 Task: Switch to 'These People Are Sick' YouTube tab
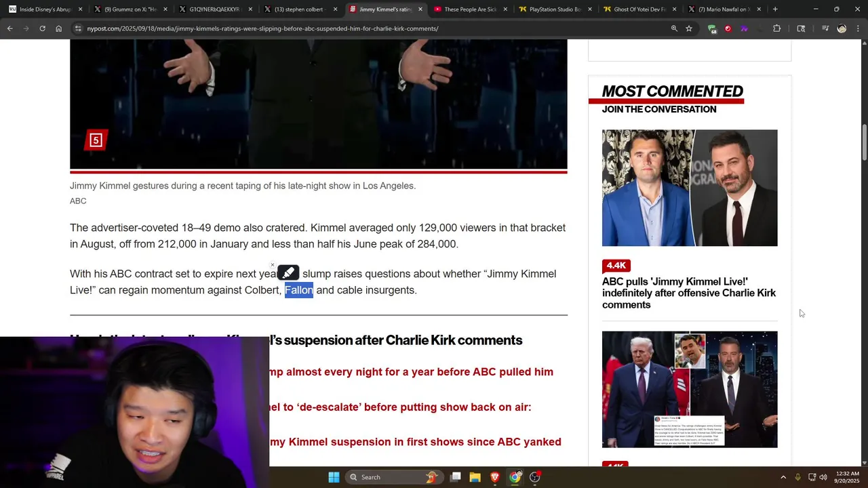469,9
